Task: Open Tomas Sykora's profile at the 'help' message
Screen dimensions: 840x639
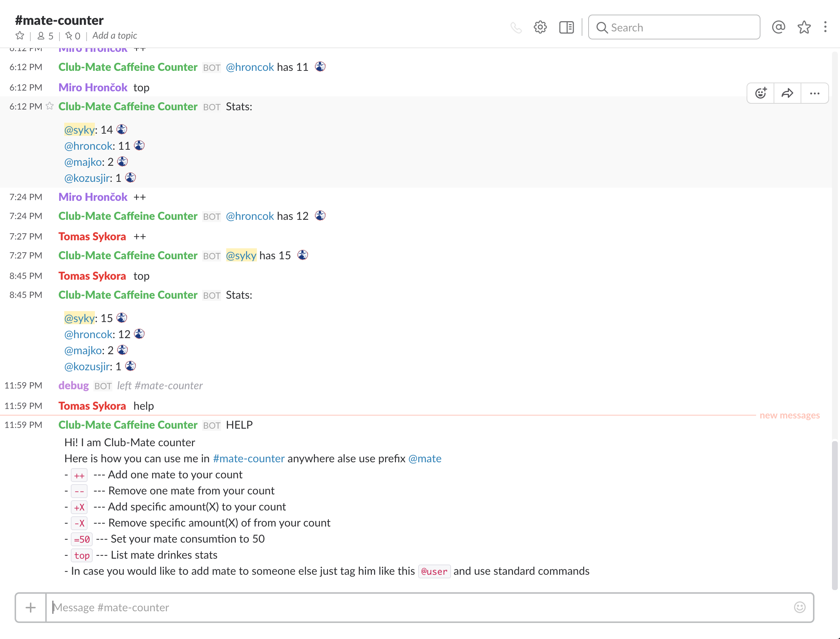Action: [x=92, y=406]
